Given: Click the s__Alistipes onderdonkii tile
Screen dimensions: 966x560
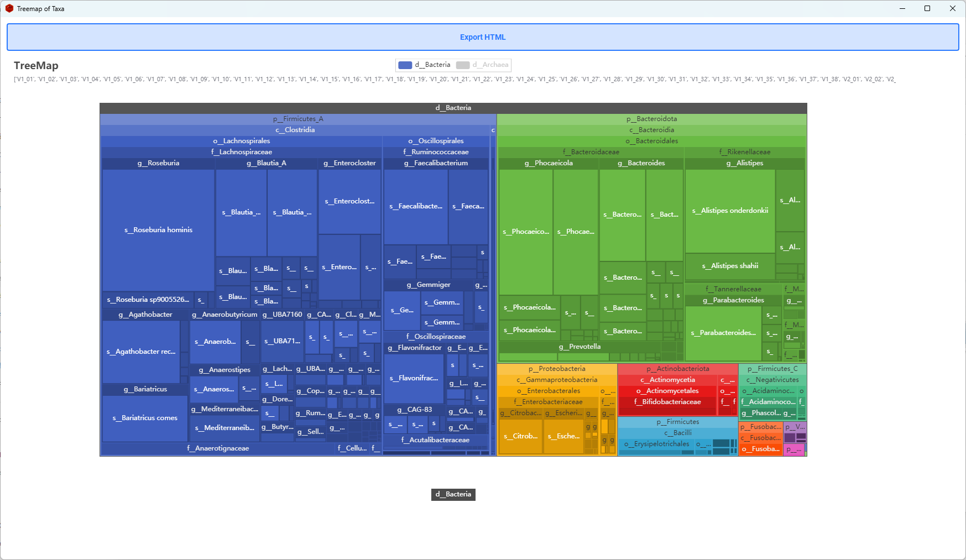Looking at the screenshot, I should [730, 211].
